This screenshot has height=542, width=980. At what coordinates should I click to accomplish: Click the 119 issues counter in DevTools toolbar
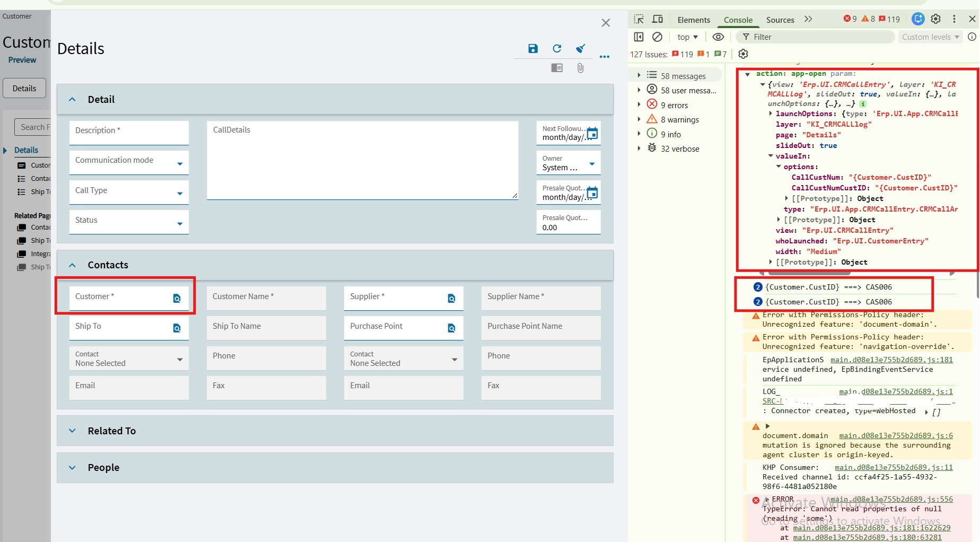coord(889,19)
